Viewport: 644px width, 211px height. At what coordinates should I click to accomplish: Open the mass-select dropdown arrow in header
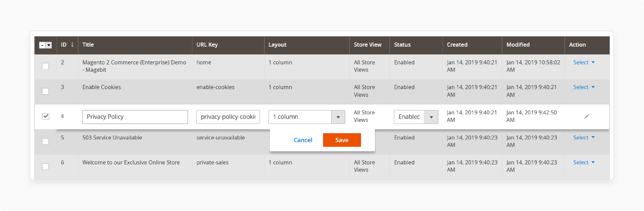[x=49, y=45]
